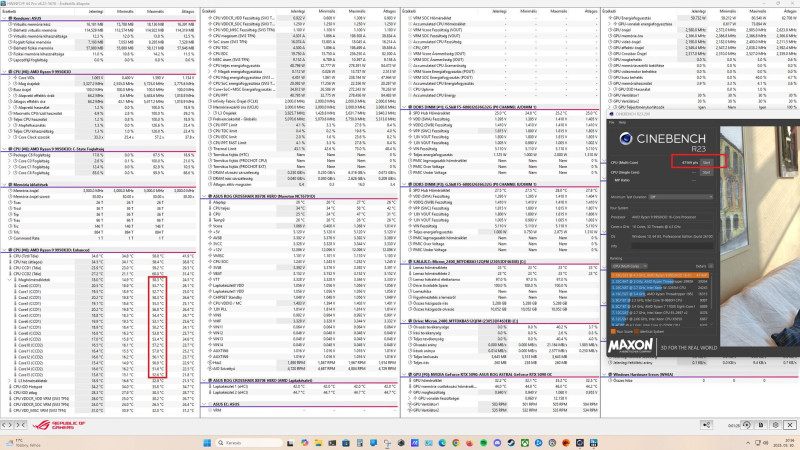
Task: Click the Info text field in Cinebench
Action: [x=672, y=246]
